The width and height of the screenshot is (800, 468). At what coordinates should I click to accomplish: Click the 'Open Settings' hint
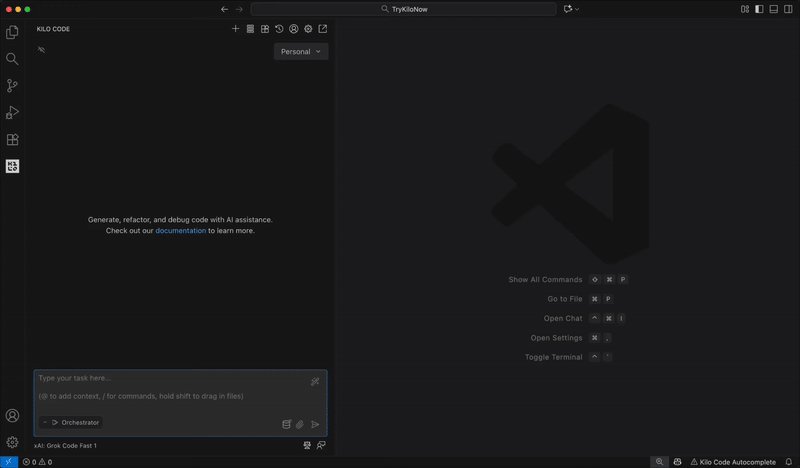click(x=556, y=338)
